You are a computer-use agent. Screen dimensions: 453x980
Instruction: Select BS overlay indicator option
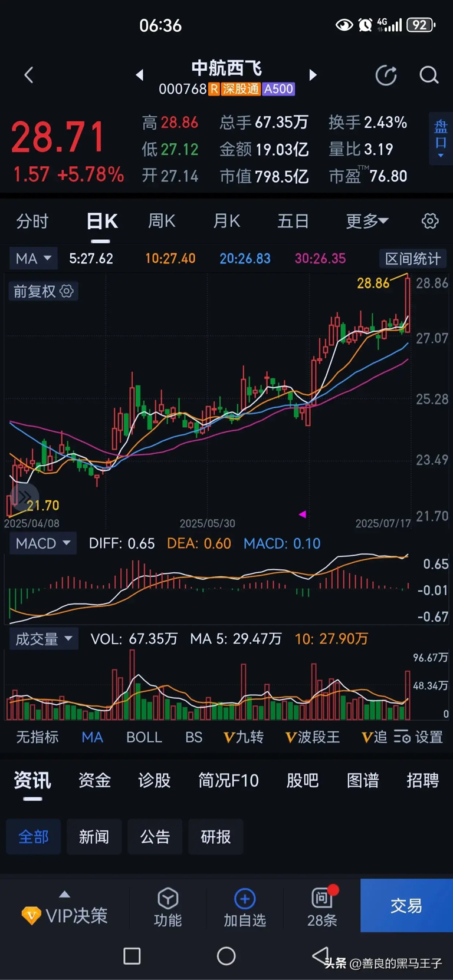pyautogui.click(x=193, y=737)
